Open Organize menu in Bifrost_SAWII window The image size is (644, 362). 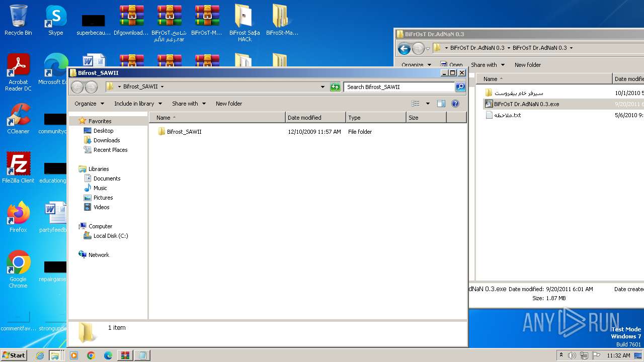[89, 104]
